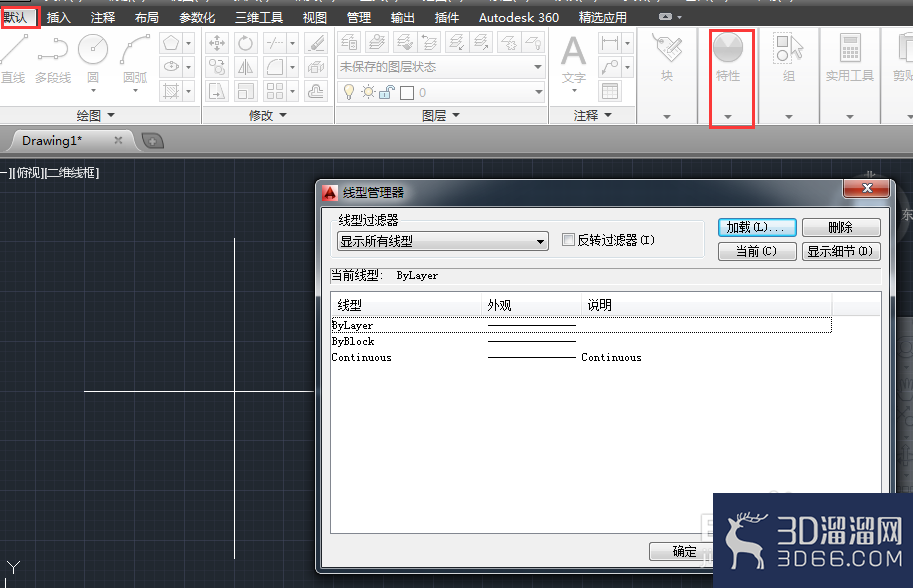
Task: Open the Default (默认) ribbon tab
Action: (15, 17)
